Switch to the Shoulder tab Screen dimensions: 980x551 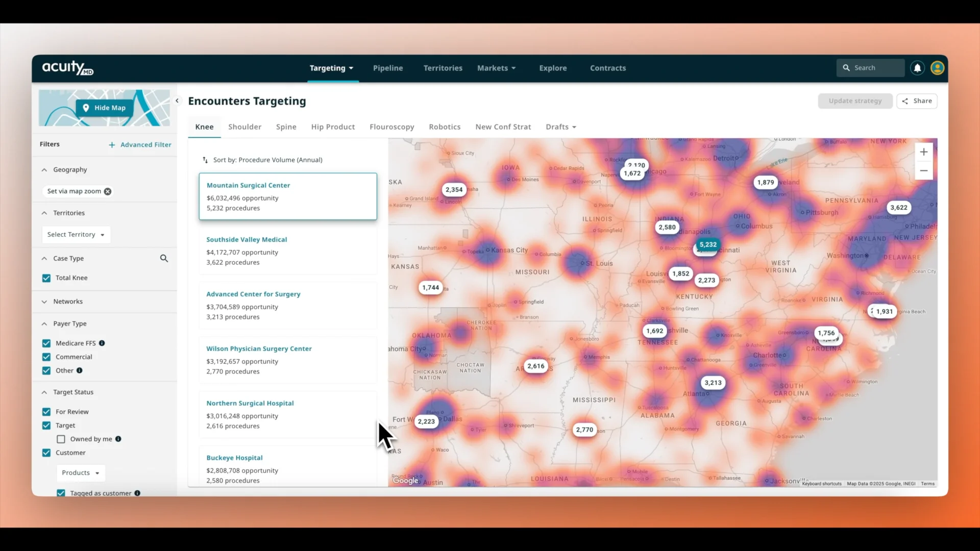coord(244,127)
